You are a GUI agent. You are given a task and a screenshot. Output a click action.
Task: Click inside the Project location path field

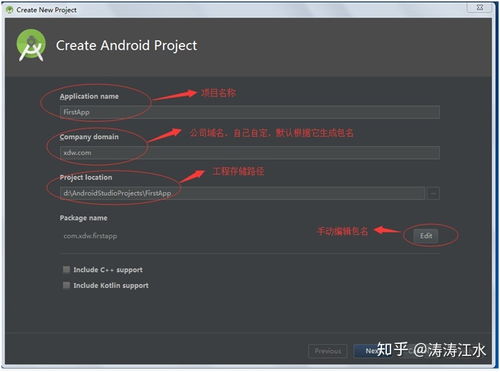point(242,193)
